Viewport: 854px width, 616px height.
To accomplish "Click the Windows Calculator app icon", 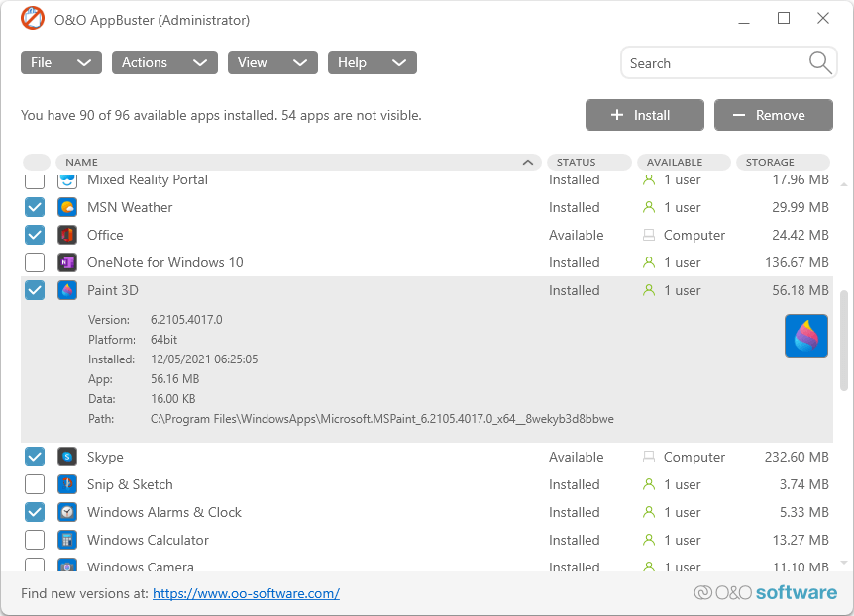I will (67, 540).
